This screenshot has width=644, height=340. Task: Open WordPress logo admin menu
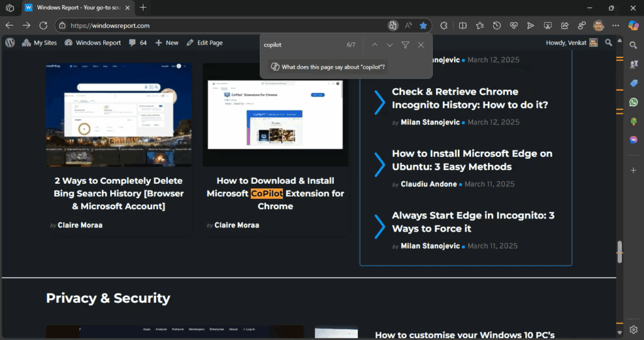coord(10,42)
